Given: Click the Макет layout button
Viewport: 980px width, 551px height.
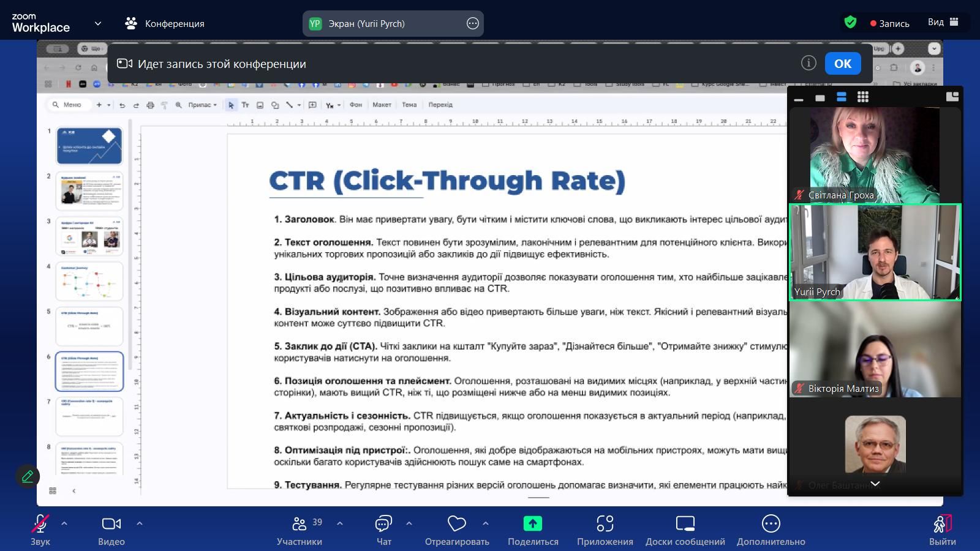Looking at the screenshot, I should click(382, 105).
